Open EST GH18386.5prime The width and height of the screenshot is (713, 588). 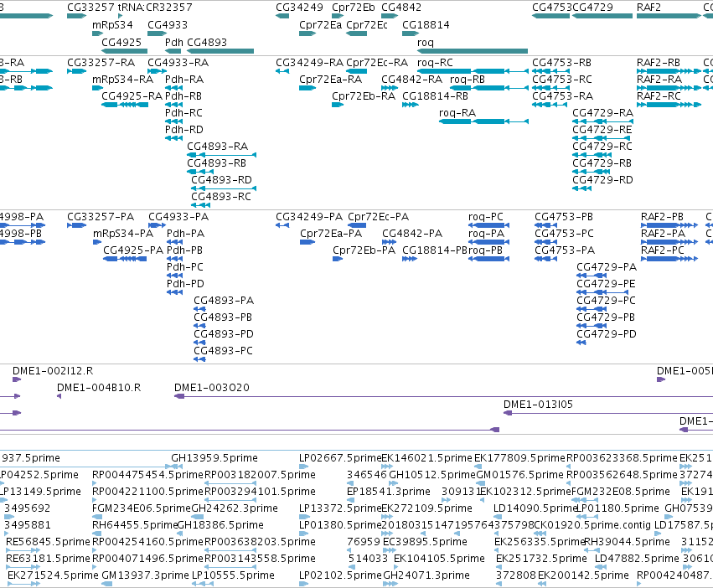[220, 525]
